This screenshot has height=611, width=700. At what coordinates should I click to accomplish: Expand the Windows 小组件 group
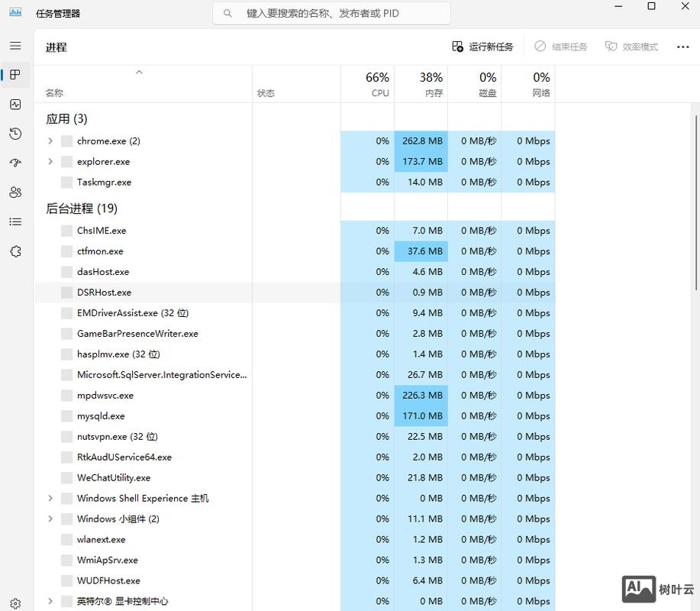pos(50,519)
